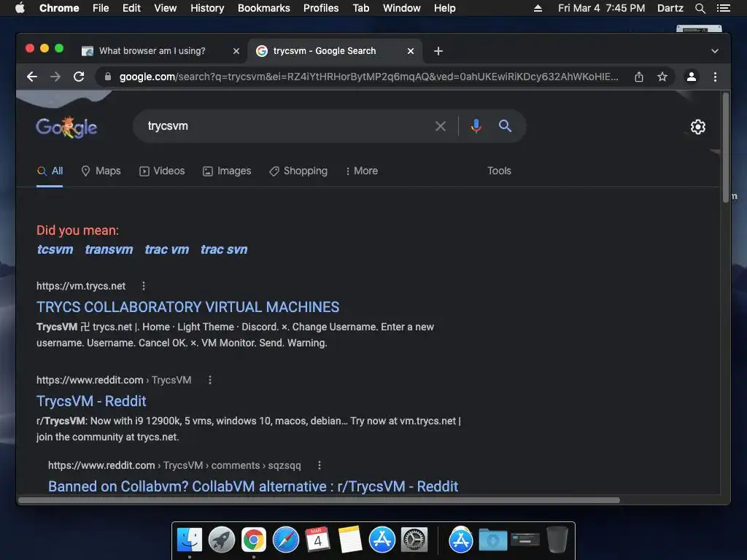This screenshot has width=747, height=560.
Task: Open System Preferences from the Dock
Action: pyautogui.click(x=414, y=540)
